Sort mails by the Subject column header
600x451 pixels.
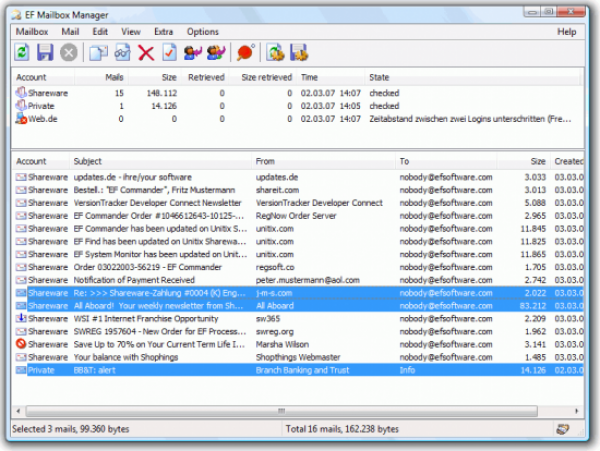(x=161, y=161)
